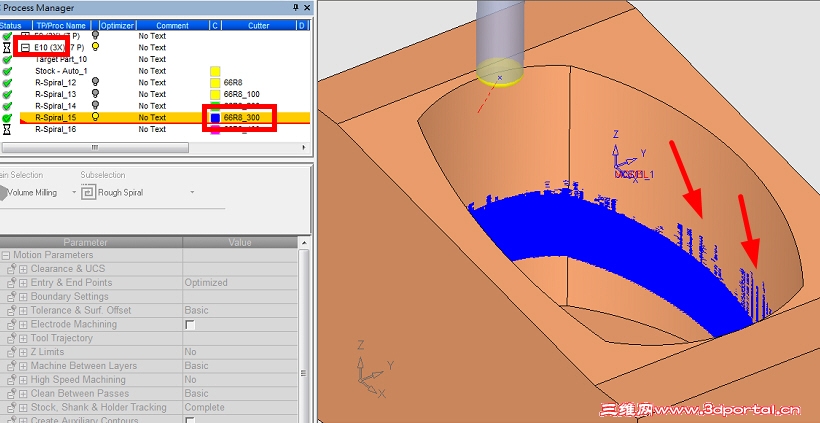820x423 pixels.
Task: Close the Process Manager panel
Action: point(306,7)
